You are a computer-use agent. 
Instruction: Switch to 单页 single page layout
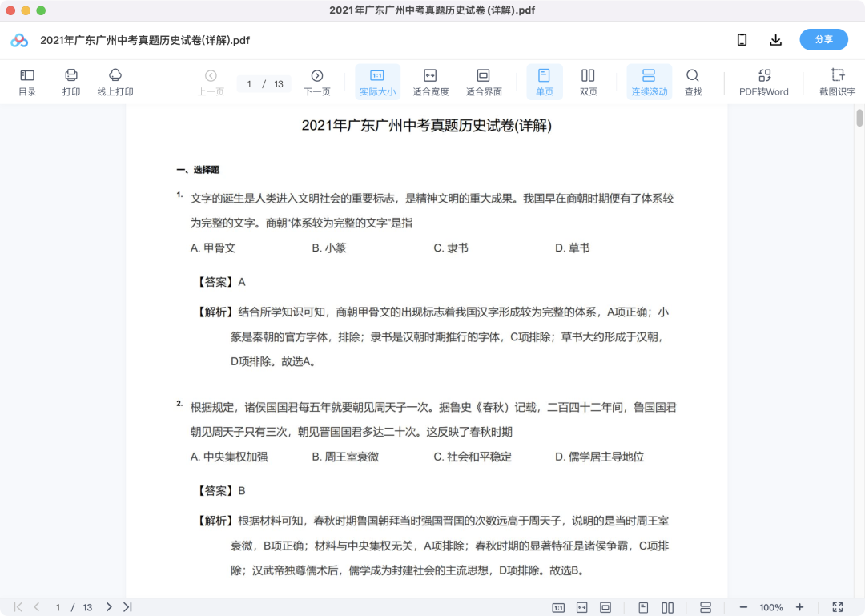pos(545,83)
